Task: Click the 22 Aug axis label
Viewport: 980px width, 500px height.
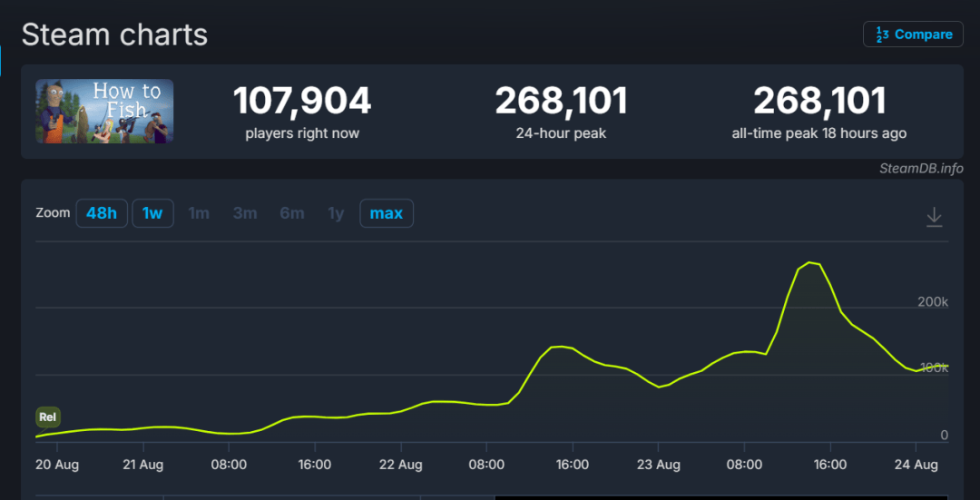Action: (x=401, y=465)
